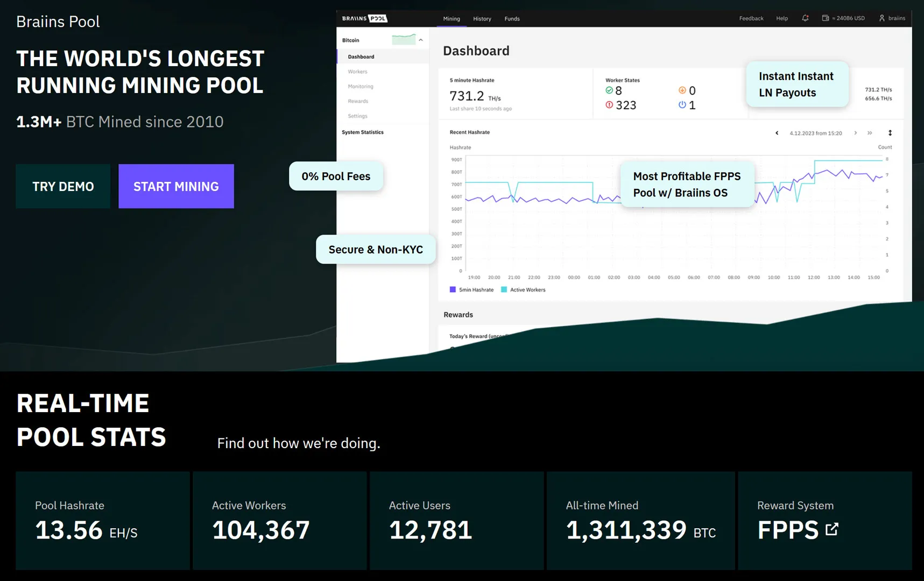Click the Braiins Pool logo in dashboard header

[x=364, y=18]
